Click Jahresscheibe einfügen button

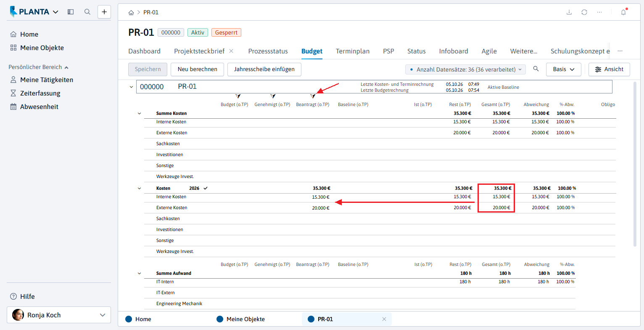(x=264, y=69)
